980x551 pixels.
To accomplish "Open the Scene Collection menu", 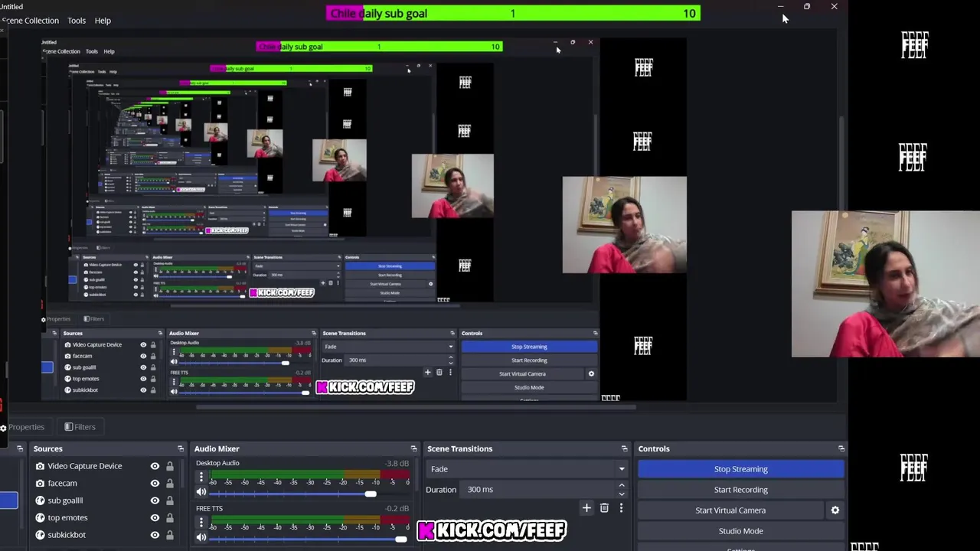I will (31, 21).
